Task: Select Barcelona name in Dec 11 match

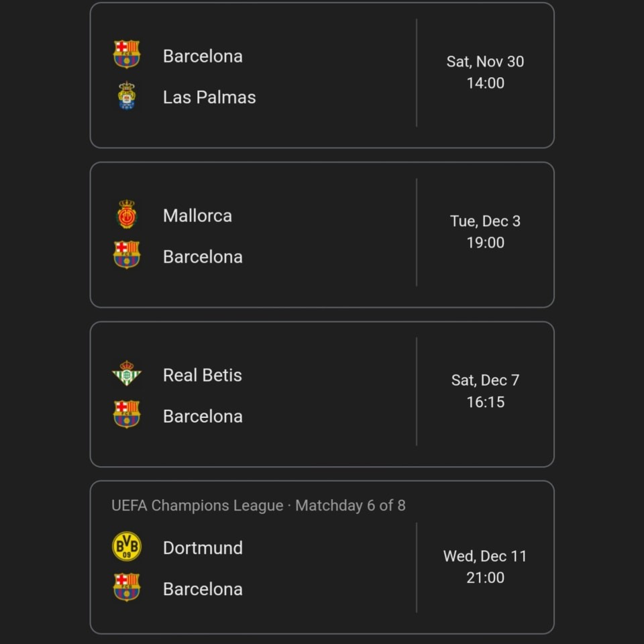Action: click(203, 589)
